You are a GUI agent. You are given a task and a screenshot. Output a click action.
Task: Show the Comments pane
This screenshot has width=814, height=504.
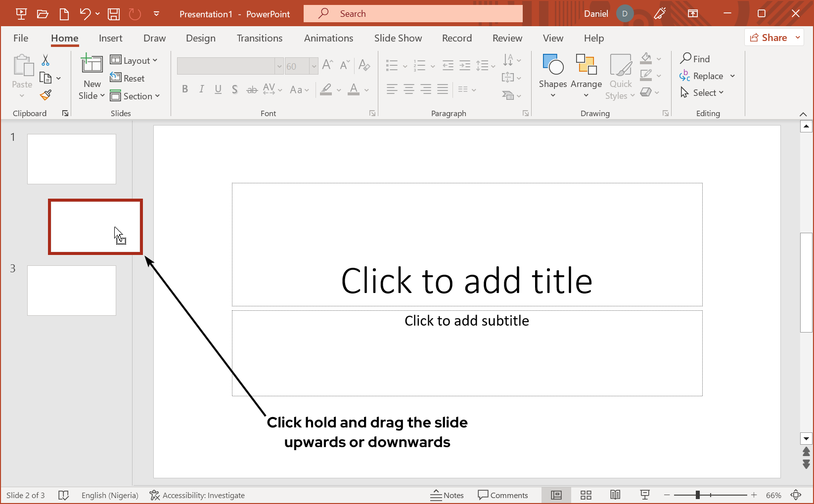coord(504,495)
